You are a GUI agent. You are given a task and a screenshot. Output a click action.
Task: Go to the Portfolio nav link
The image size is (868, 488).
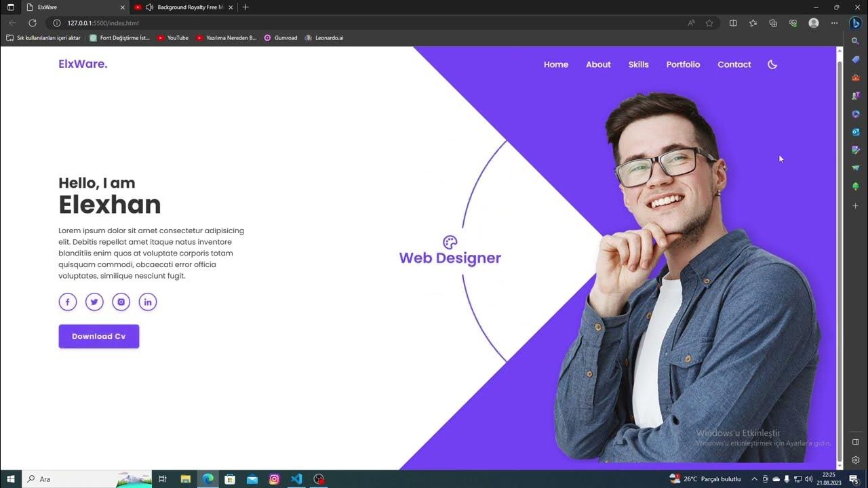683,64
